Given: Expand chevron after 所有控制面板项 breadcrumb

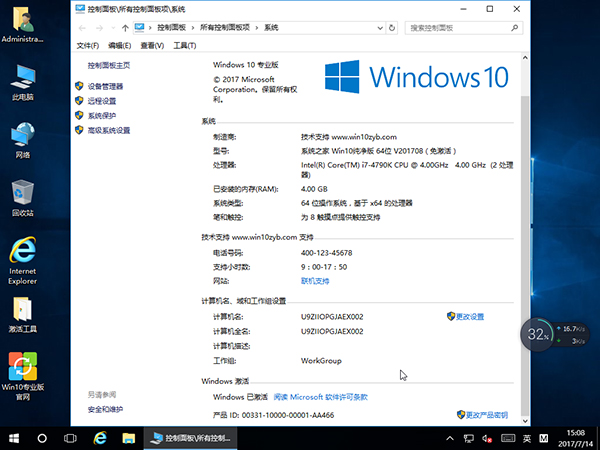Looking at the screenshot, I should tap(266, 28).
